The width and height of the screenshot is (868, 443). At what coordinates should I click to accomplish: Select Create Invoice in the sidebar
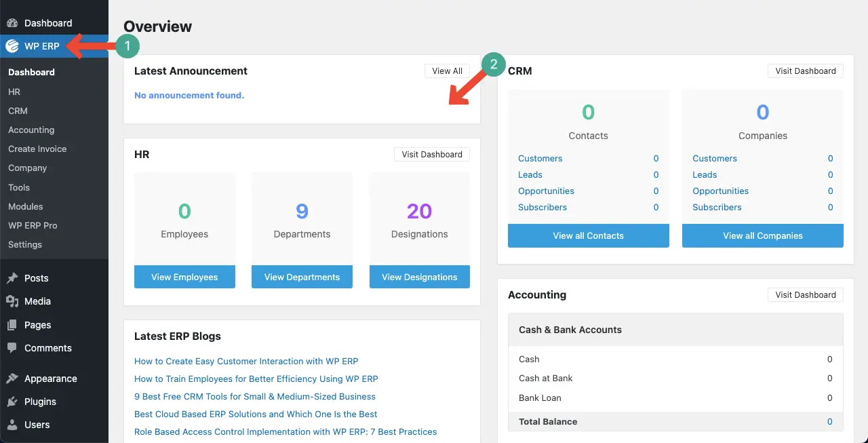tap(37, 149)
